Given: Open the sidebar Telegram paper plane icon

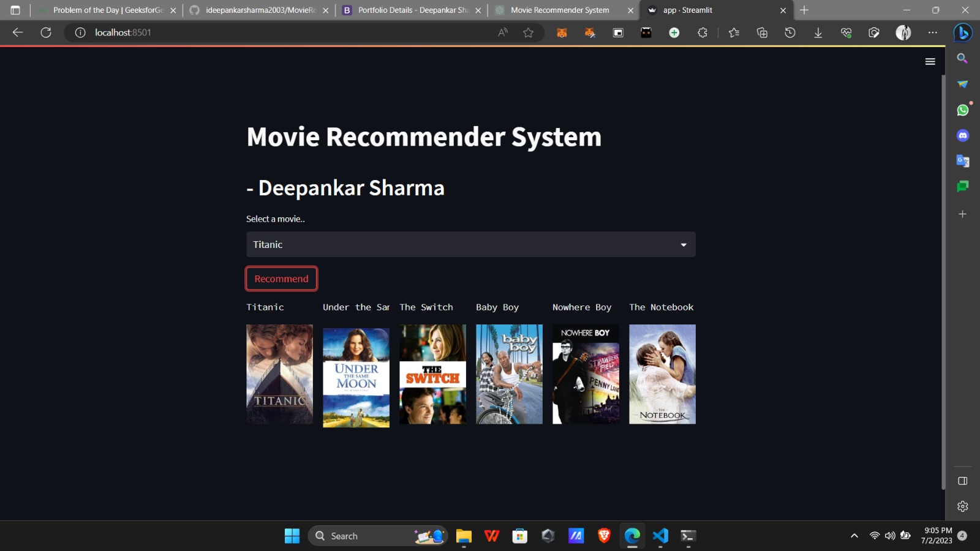Looking at the screenshot, I should (963, 84).
